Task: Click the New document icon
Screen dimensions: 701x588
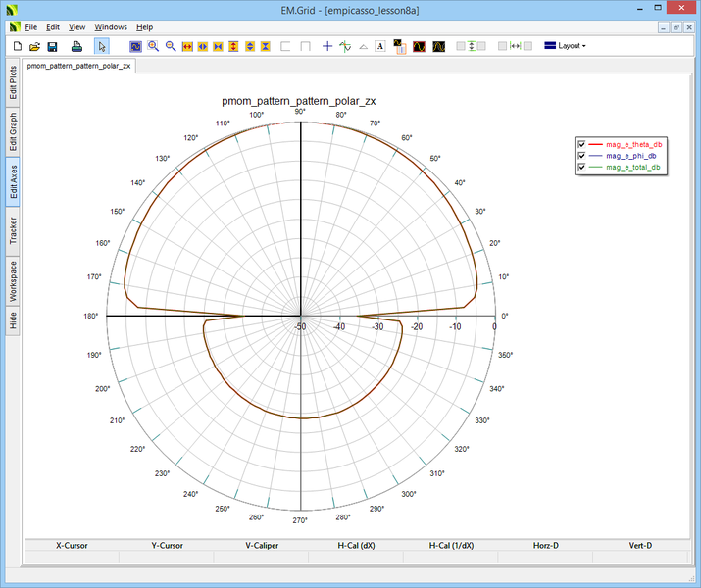Action: pos(17,46)
